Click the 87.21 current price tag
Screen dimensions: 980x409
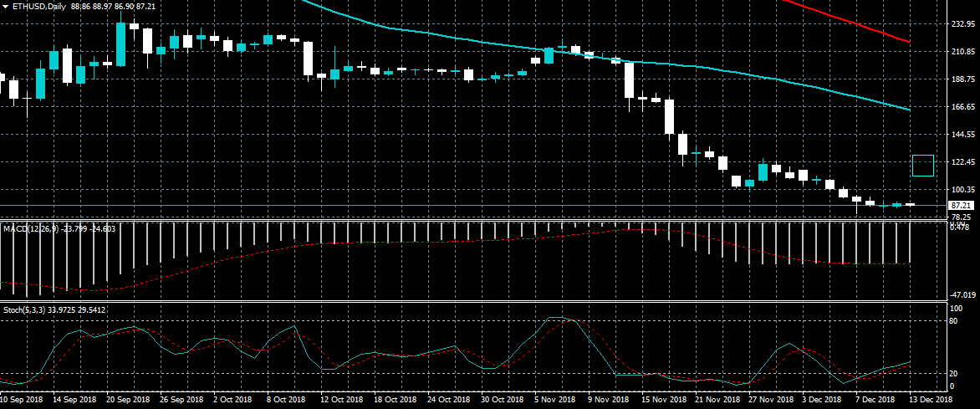(960, 205)
